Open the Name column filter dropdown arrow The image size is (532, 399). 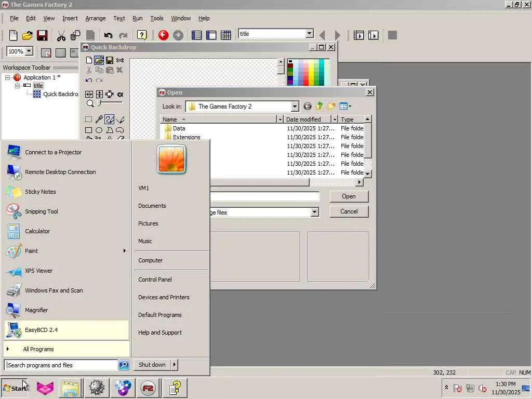[280, 119]
